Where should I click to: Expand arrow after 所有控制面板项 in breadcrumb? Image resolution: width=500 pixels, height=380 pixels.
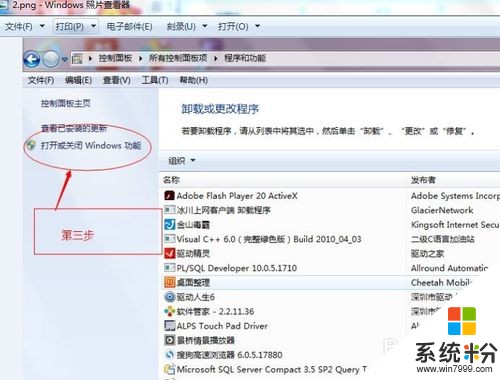pyautogui.click(x=216, y=59)
